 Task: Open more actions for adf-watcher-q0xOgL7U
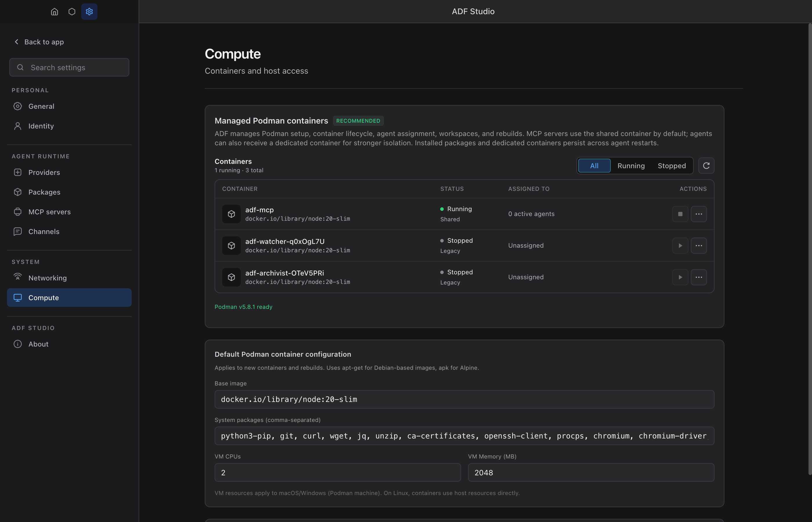pyautogui.click(x=699, y=245)
